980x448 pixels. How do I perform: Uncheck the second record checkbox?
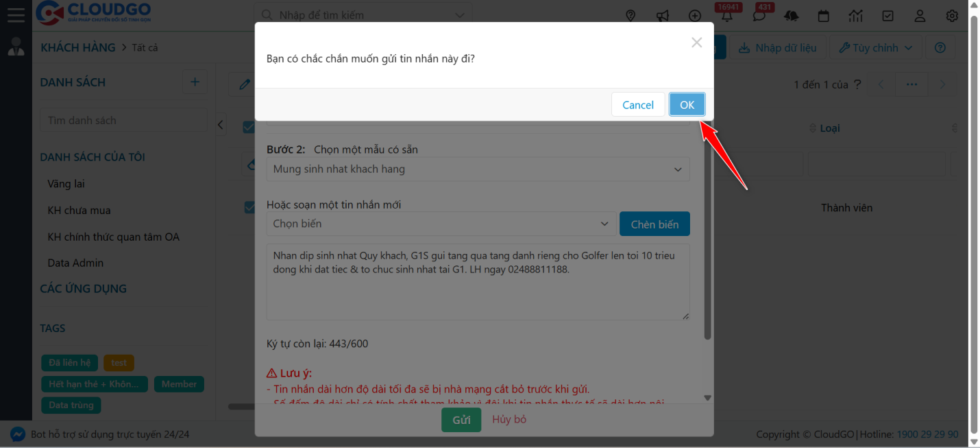(249, 207)
